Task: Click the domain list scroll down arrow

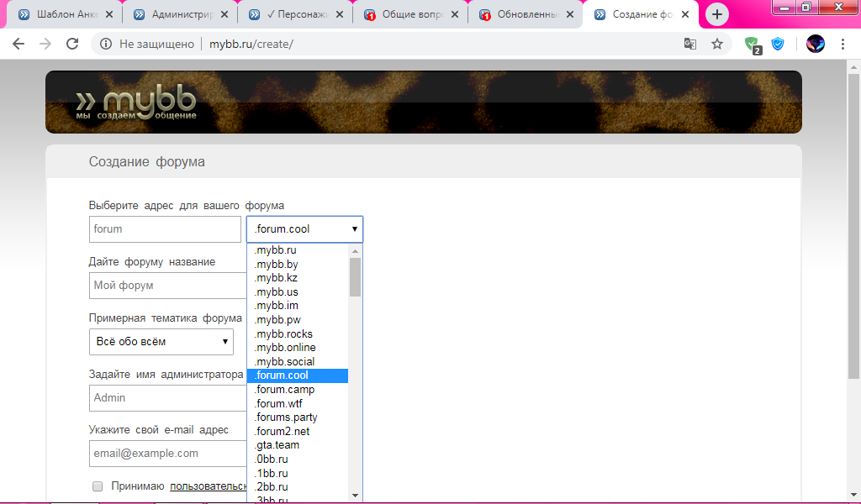Action: pos(356,496)
